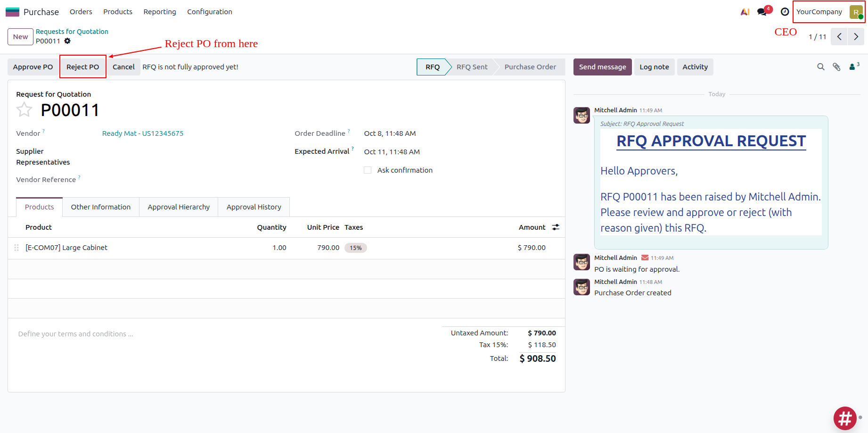The image size is (868, 433).
Task: Open column options toggle in product table
Action: click(556, 227)
